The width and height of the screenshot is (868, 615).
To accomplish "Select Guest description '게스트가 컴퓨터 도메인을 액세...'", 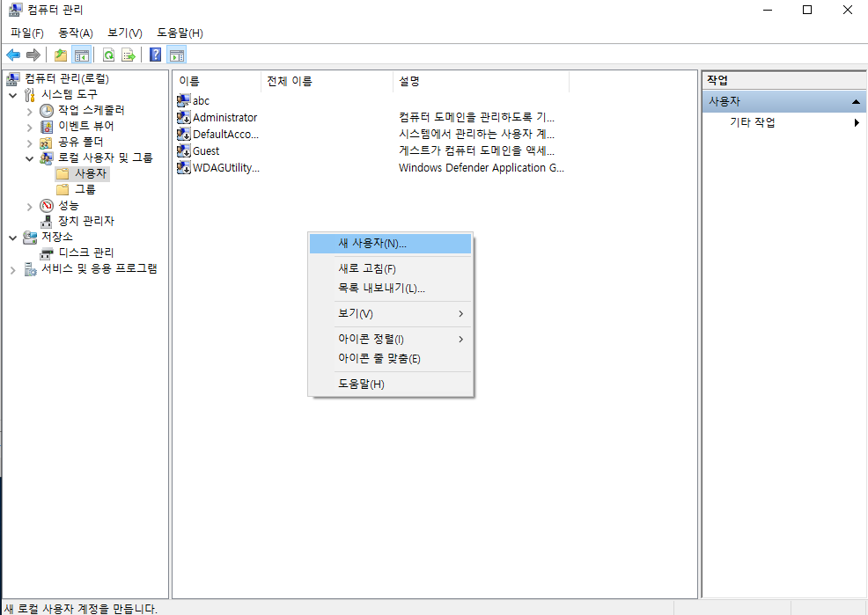I will pos(476,151).
